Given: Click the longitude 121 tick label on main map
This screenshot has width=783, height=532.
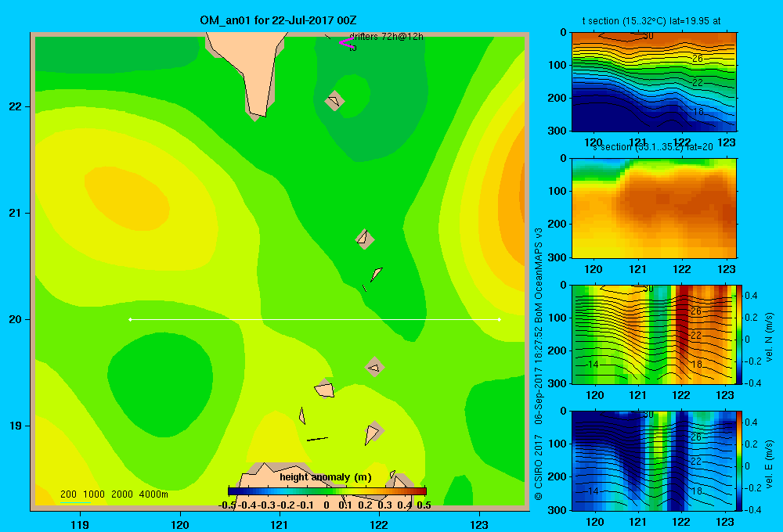Looking at the screenshot, I should coord(280,524).
